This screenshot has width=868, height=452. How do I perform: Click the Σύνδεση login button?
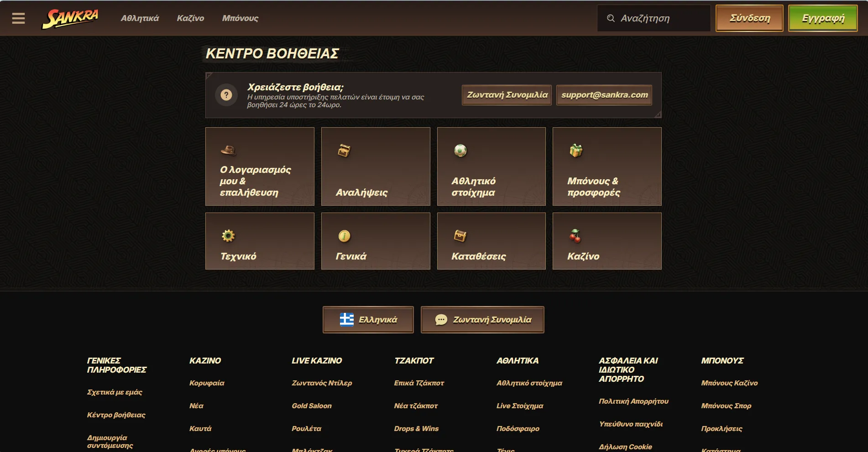point(749,18)
